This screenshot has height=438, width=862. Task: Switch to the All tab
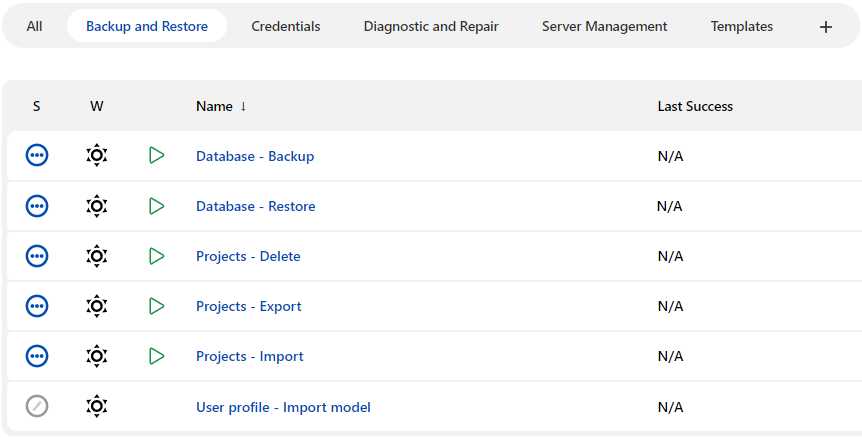coord(34,27)
